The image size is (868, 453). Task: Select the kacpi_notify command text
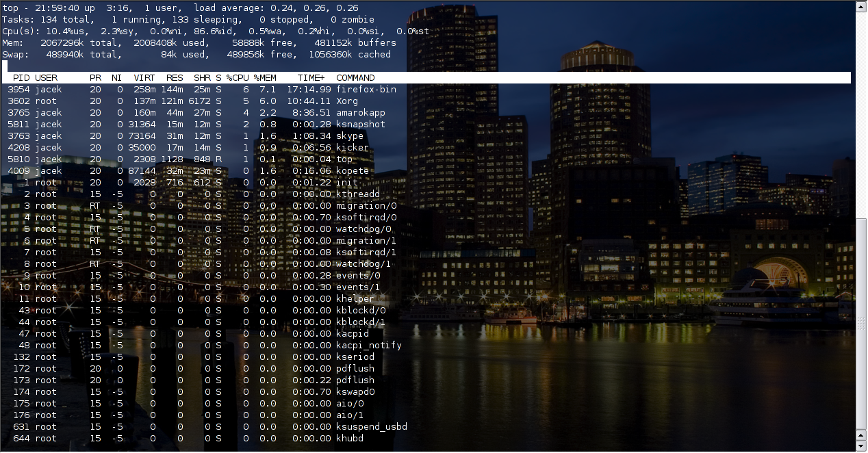click(x=369, y=346)
